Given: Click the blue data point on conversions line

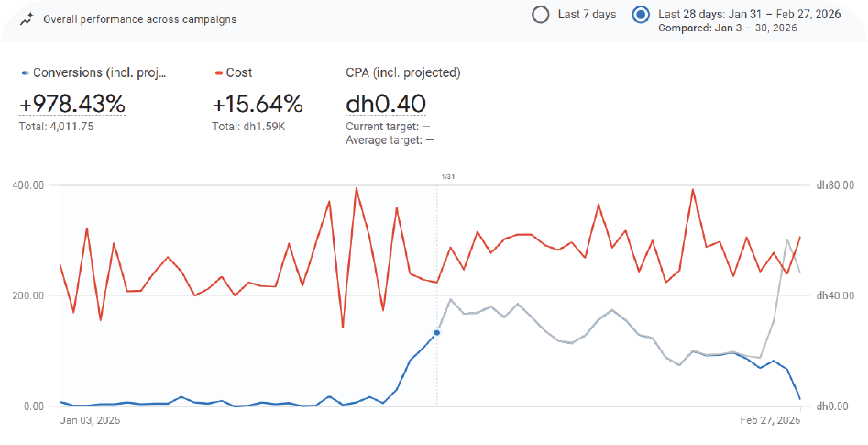Looking at the screenshot, I should tap(436, 332).
